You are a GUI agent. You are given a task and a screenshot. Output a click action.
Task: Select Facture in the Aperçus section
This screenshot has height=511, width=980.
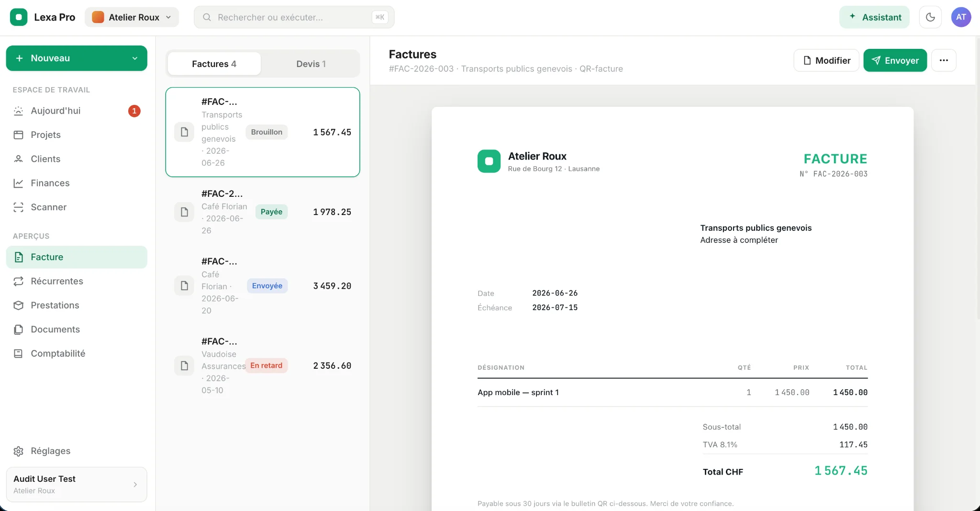pos(77,257)
